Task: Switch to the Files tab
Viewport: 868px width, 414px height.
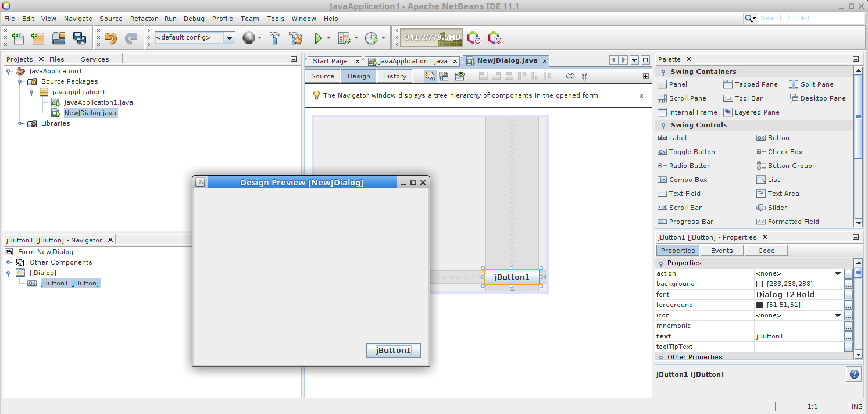Action: point(57,59)
